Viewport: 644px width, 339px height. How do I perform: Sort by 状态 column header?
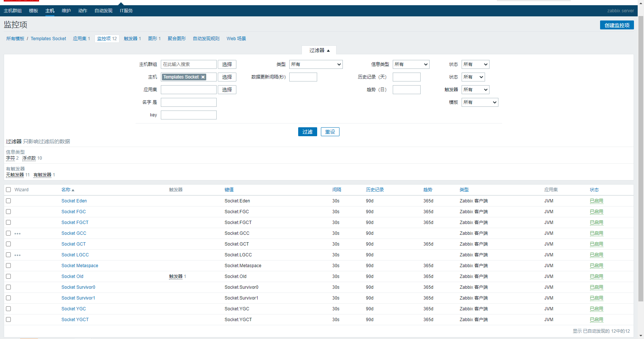[594, 190]
